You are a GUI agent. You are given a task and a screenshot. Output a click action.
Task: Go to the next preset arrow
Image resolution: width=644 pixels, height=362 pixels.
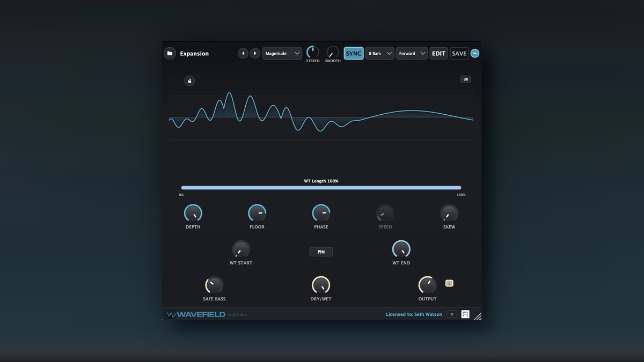tap(255, 54)
